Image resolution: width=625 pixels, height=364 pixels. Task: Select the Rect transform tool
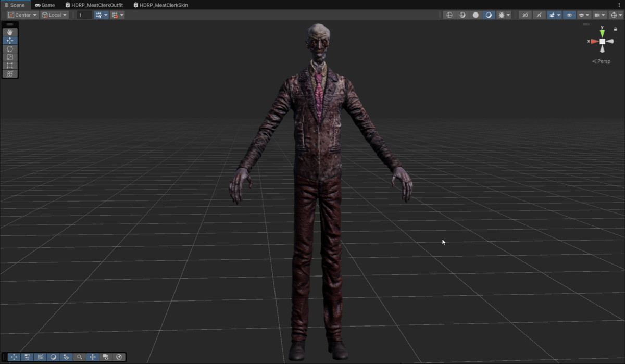(10, 66)
